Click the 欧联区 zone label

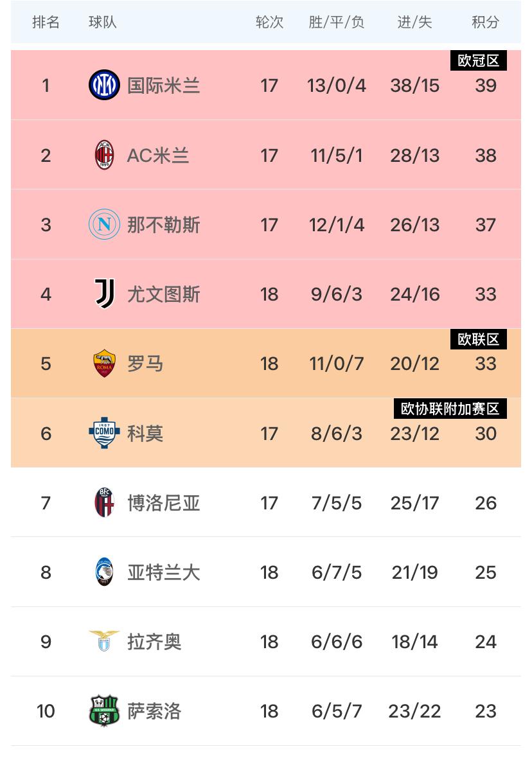coord(478,339)
